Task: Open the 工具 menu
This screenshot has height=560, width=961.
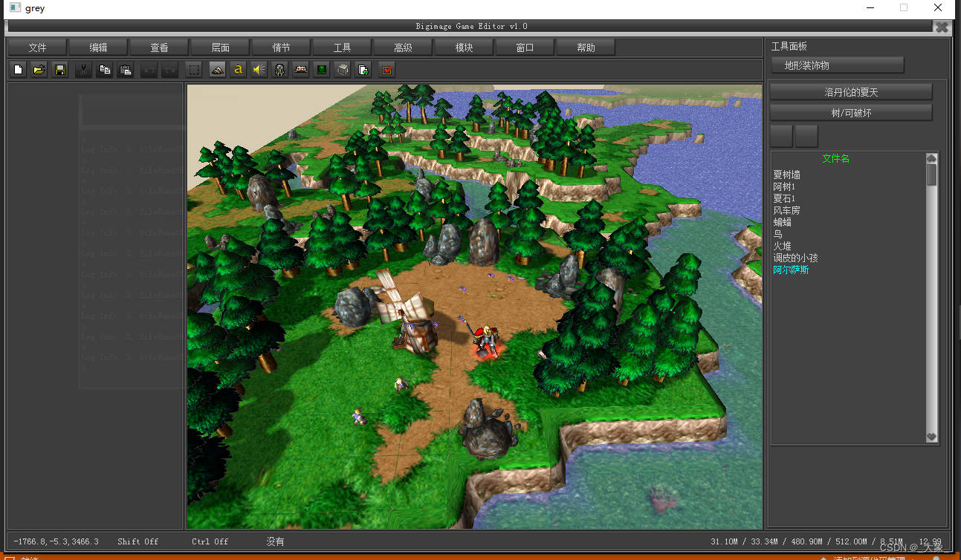Action: click(x=342, y=48)
